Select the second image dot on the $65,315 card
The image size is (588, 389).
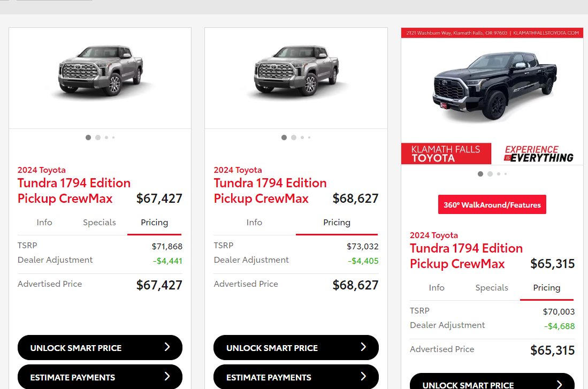tap(490, 174)
